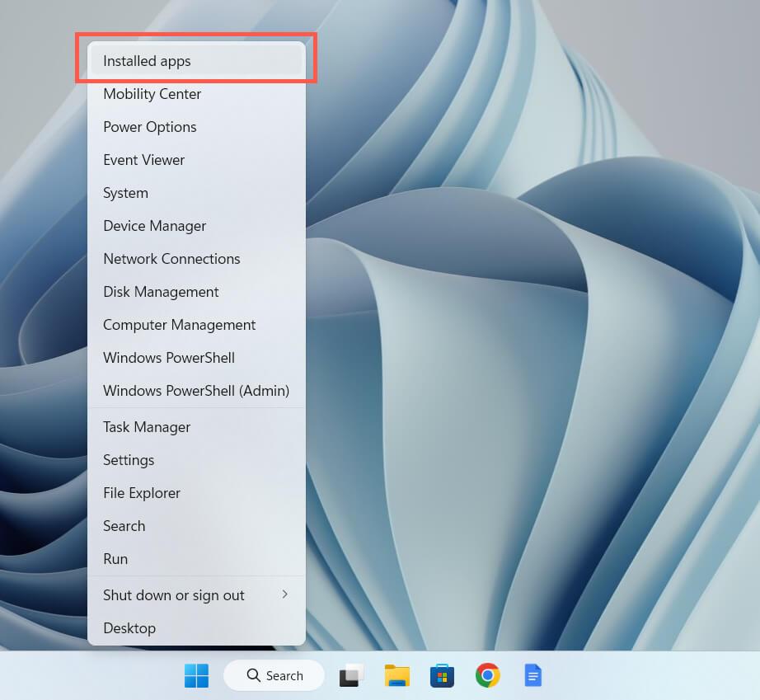This screenshot has height=700, width=760.
Task: Start Task Manager from the menu
Action: pos(196,427)
